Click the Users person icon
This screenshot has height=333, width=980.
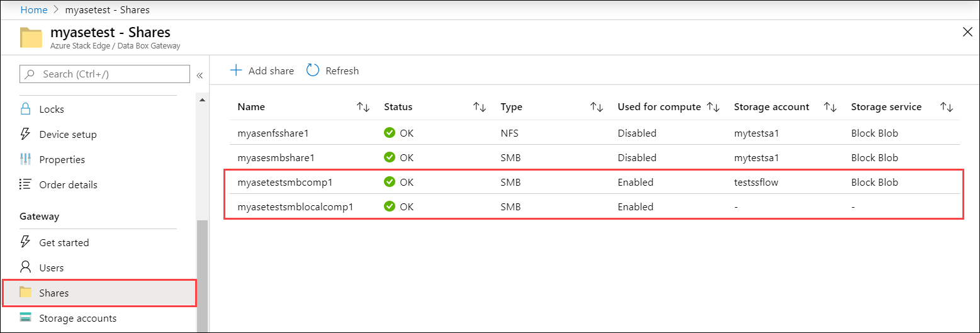point(26,267)
